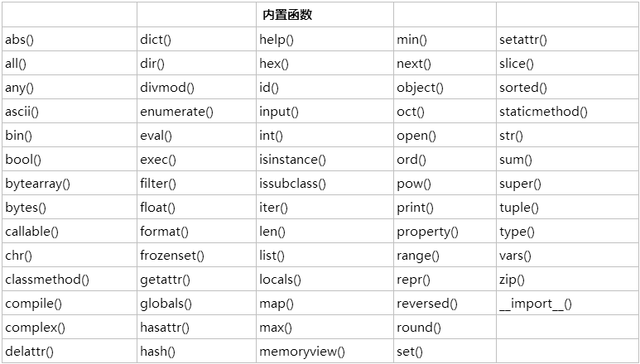Viewport: 640px width, 364px height.
Task: Click the help() function text
Action: point(277,40)
